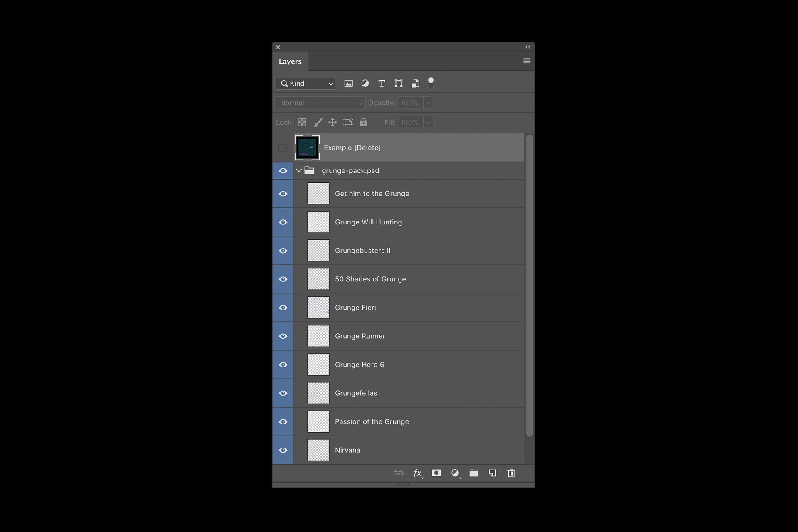Screen dimensions: 798x532
Task: Hide the Grunge Runner layer
Action: pyautogui.click(x=284, y=336)
